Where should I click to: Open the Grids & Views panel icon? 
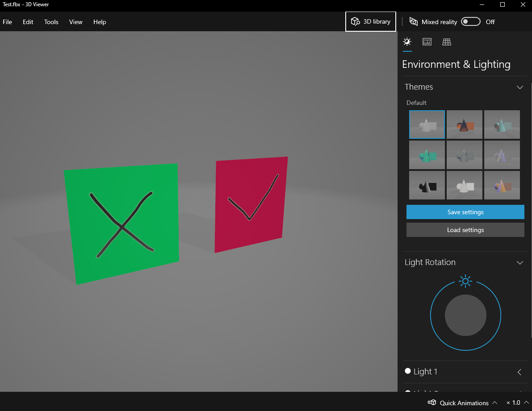446,42
